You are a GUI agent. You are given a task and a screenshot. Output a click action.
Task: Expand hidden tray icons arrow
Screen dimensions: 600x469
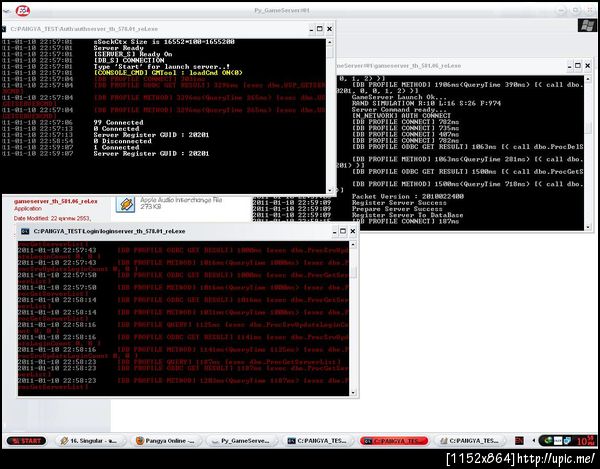(x=533, y=441)
